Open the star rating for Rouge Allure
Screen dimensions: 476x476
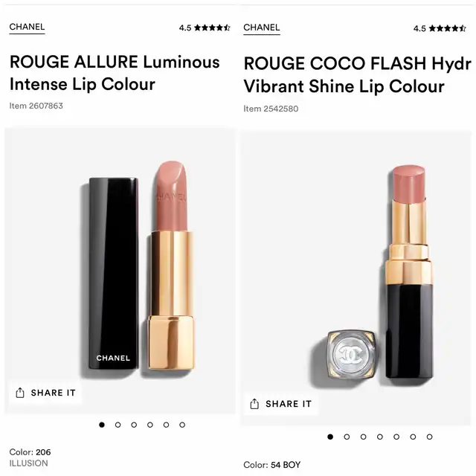(212, 28)
